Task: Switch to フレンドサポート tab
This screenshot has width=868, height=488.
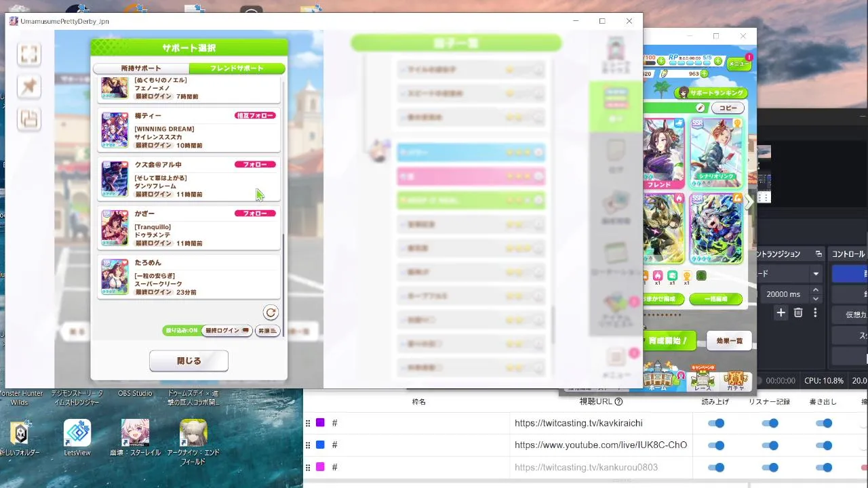Action: [237, 68]
